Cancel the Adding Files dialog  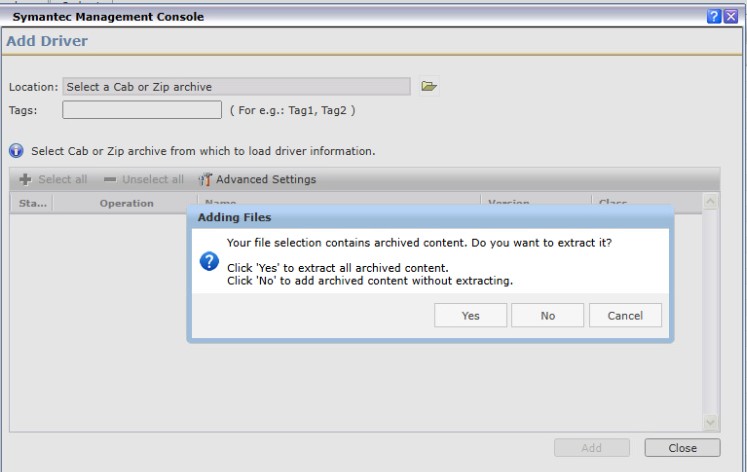tap(625, 315)
